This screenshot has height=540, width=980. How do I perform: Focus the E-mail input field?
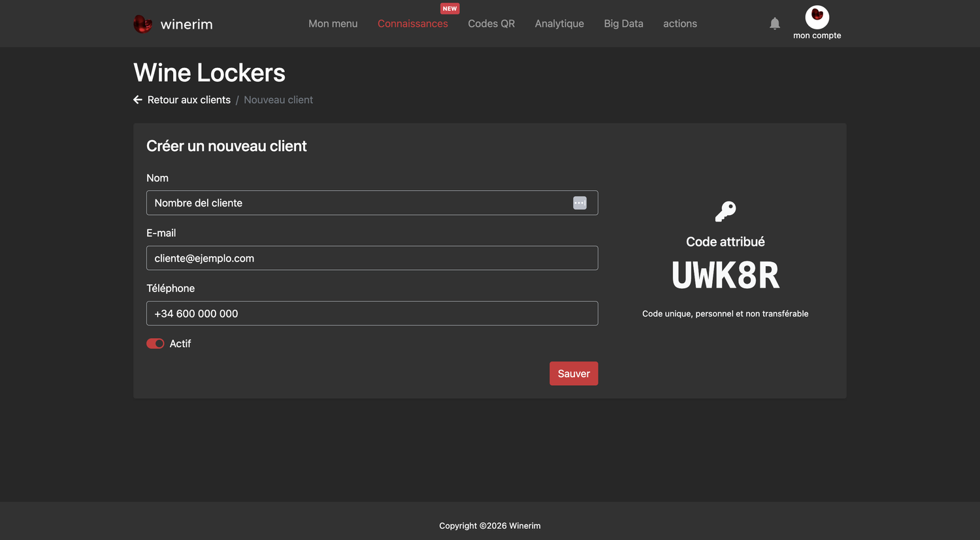(372, 258)
